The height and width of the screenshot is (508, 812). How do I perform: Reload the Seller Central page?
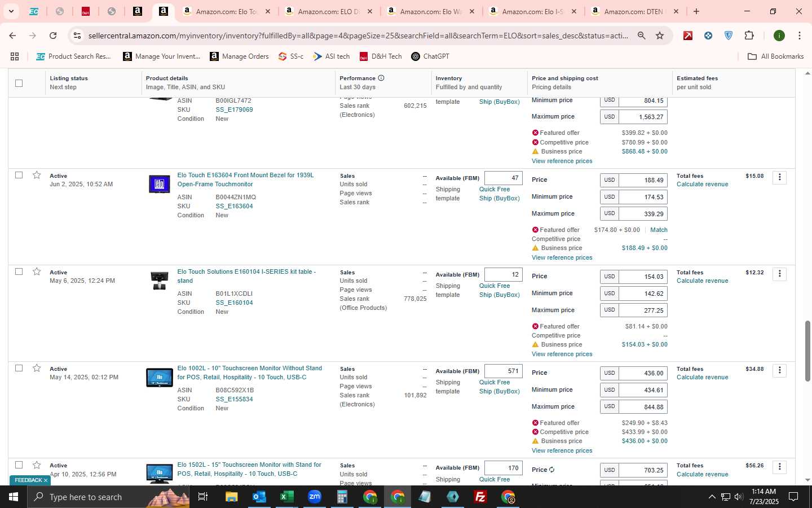pyautogui.click(x=53, y=36)
